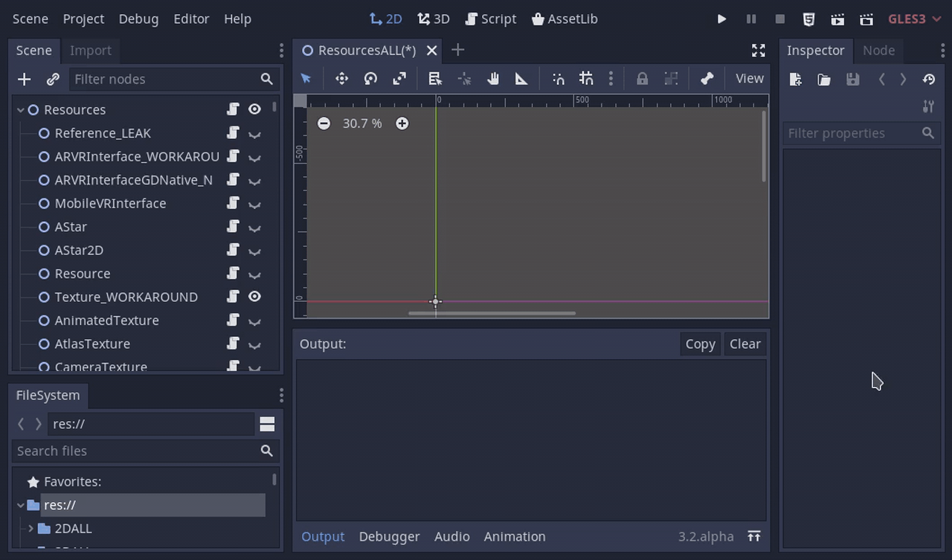
Task: Select the Move mode tool
Action: click(x=341, y=78)
